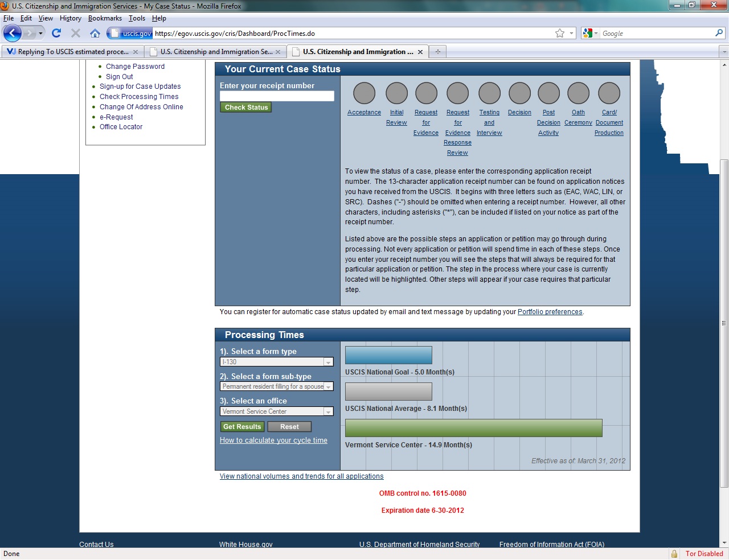
Task: Click the Post Decision Activity step circle
Action: pos(548,93)
